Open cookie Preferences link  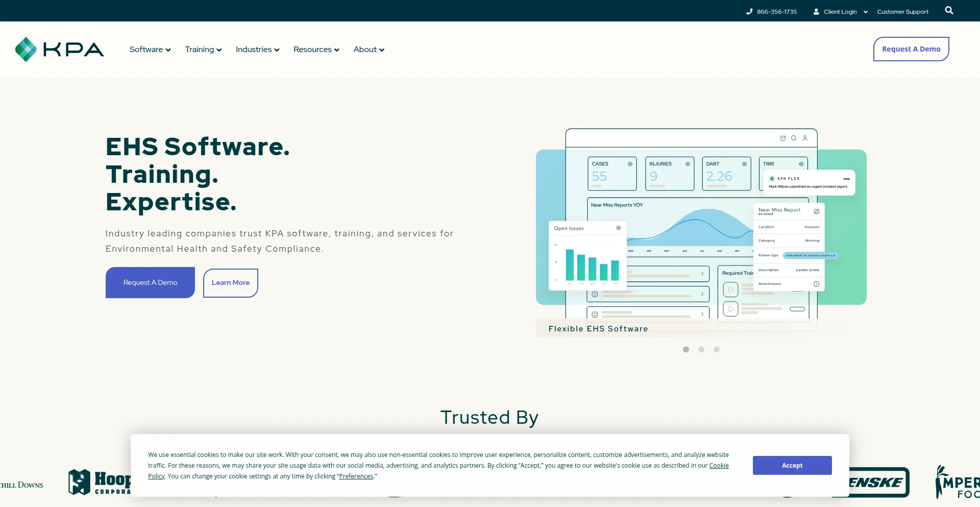tap(356, 476)
